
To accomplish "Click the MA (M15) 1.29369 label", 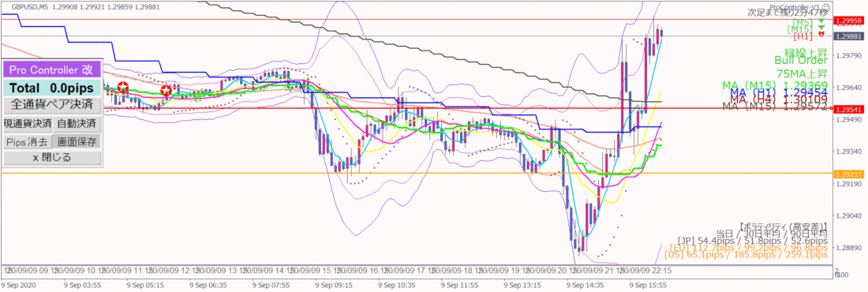I will coord(775,84).
